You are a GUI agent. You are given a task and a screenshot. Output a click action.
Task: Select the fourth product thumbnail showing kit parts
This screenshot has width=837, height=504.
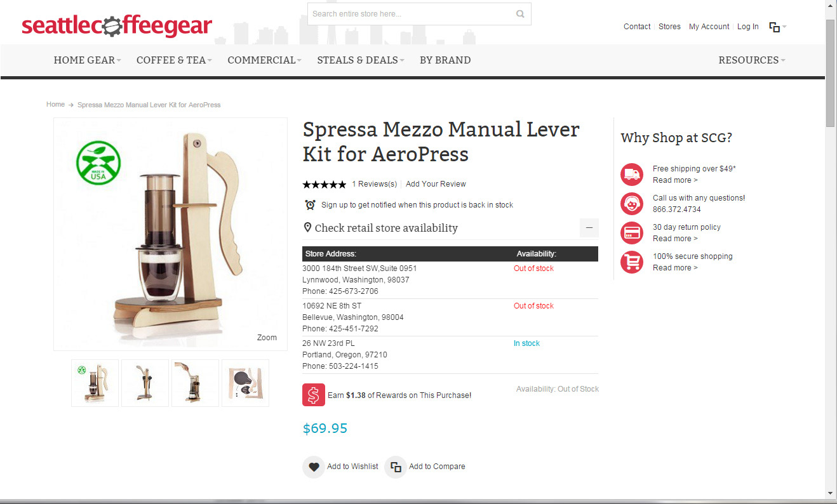point(245,383)
